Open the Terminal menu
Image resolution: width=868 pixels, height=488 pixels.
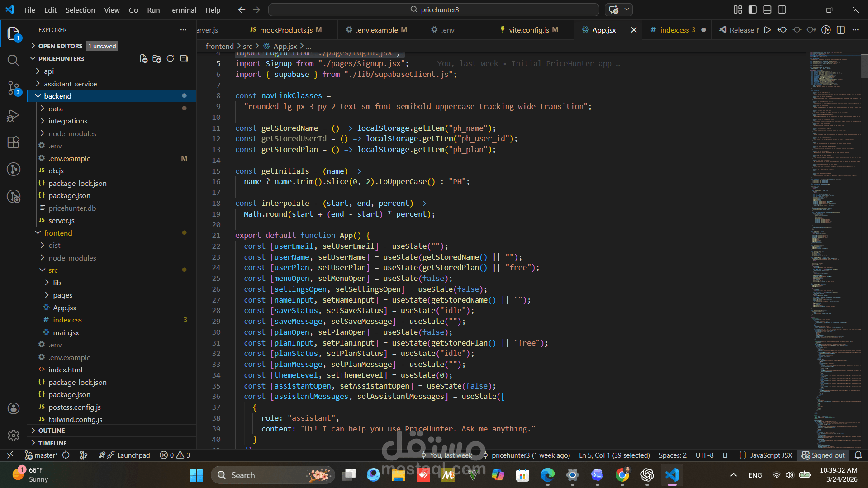[x=182, y=10]
